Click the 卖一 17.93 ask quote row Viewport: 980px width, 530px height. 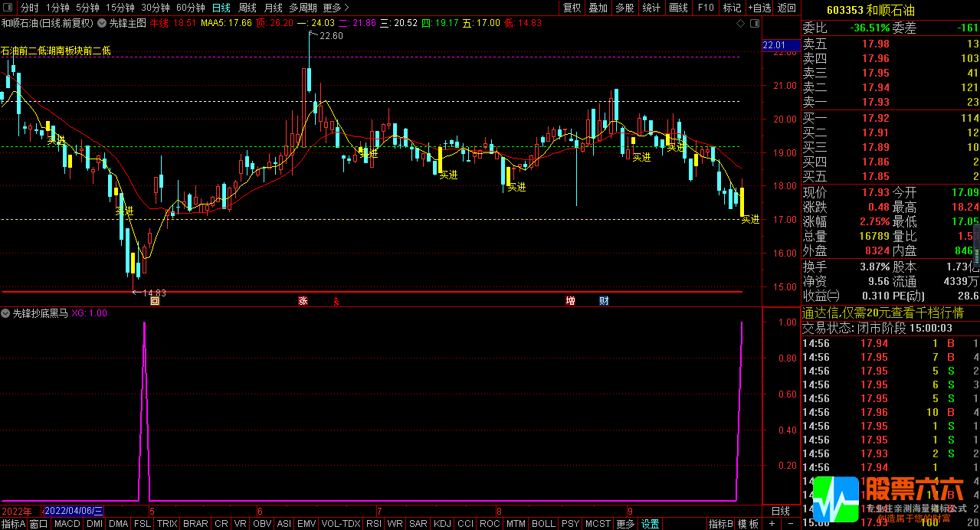pos(890,102)
